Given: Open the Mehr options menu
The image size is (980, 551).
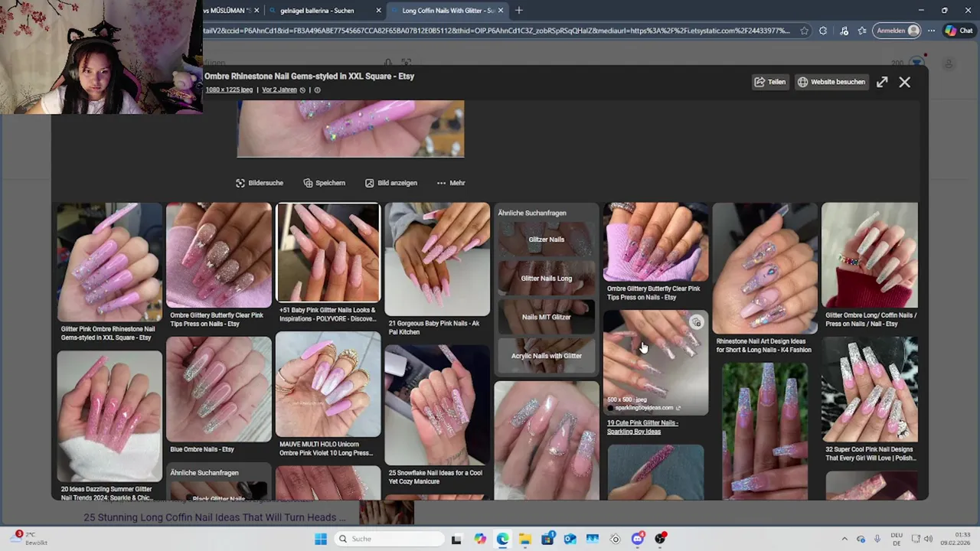Looking at the screenshot, I should click(x=451, y=183).
